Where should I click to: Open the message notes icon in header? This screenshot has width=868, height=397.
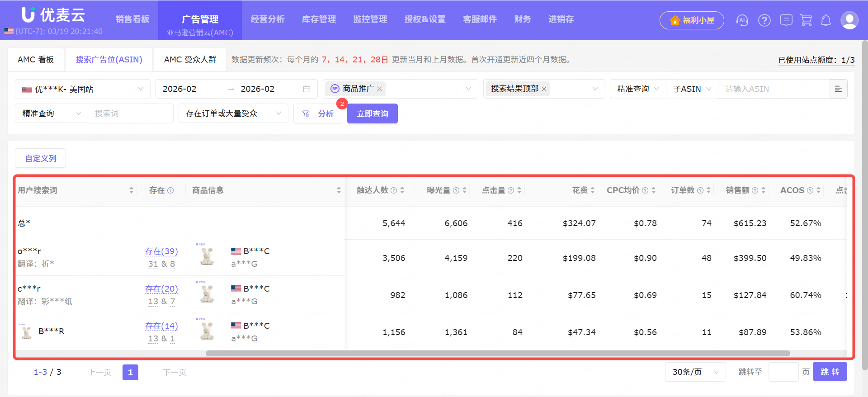[786, 20]
